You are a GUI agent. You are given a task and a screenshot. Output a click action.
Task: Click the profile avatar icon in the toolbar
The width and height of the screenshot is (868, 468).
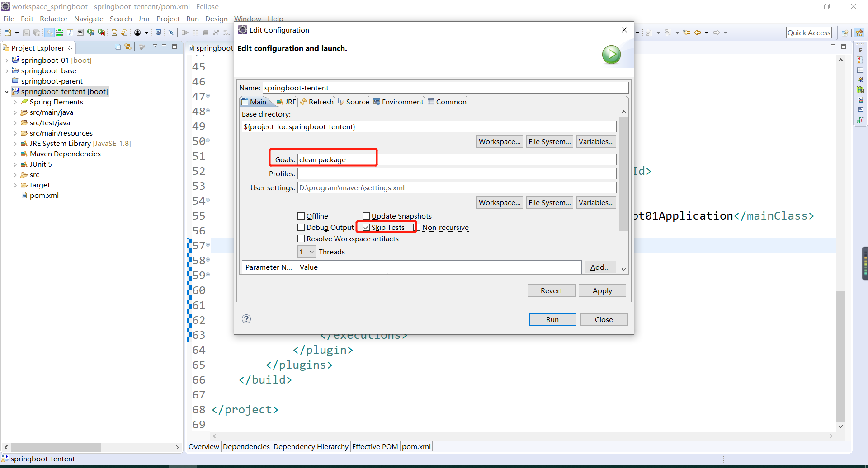(137, 33)
